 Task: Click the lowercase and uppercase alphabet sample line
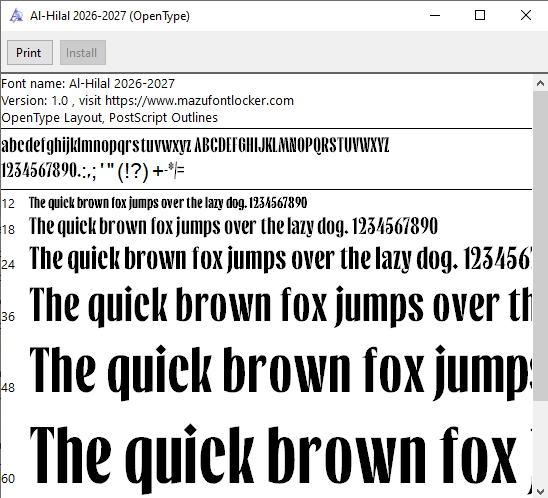(x=195, y=145)
